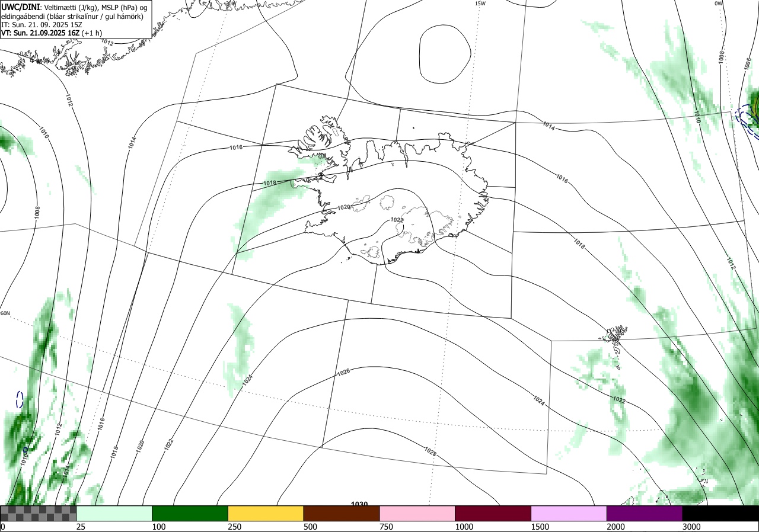This screenshot has width=759, height=532.
Task: Click the "UWC/DINI" title text
Action: point(20,7)
